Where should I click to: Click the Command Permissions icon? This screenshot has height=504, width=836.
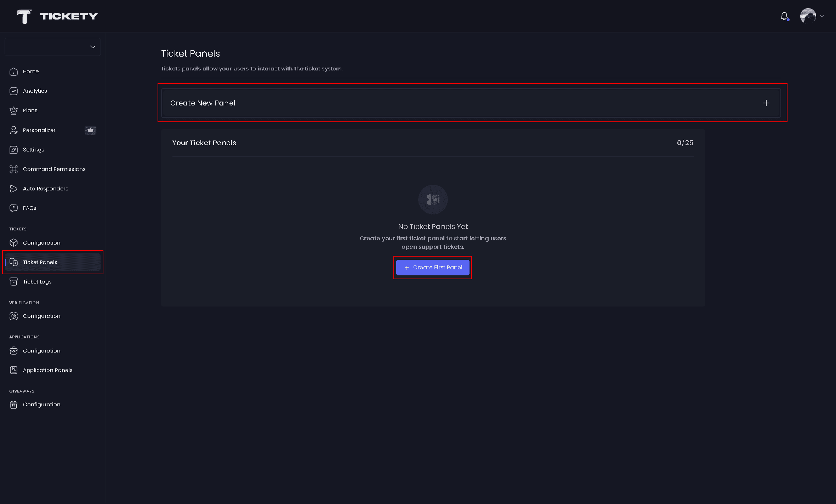(x=13, y=169)
